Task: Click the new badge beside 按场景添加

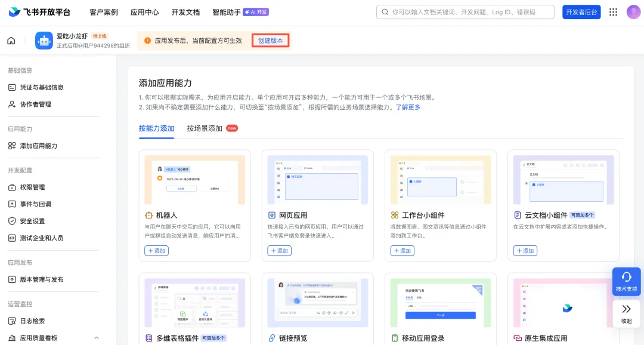Action: (232, 128)
